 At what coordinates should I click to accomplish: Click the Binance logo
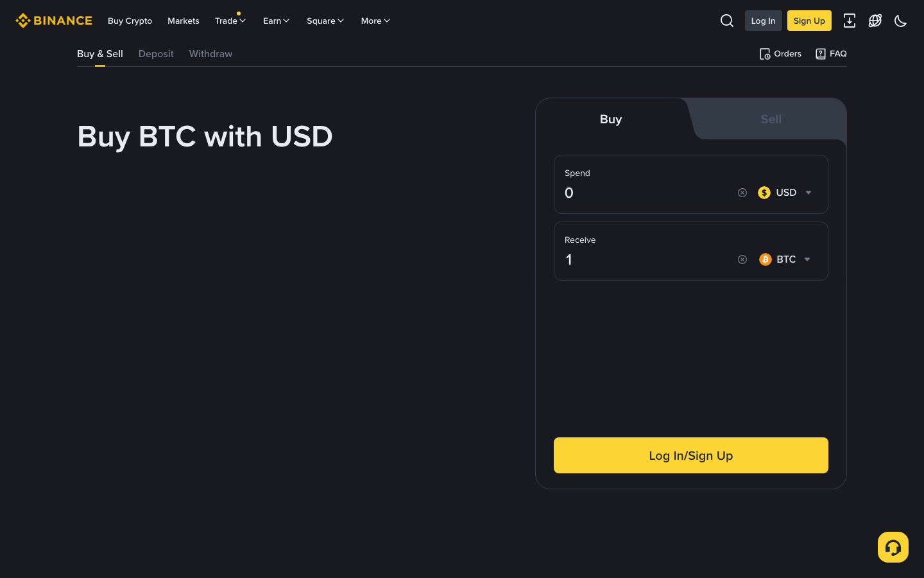[x=53, y=20]
